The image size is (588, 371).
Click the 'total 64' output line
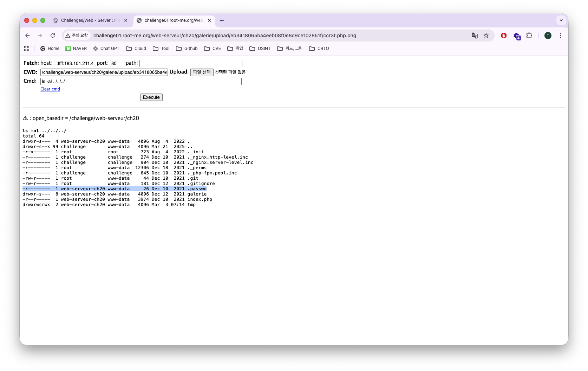click(x=33, y=136)
